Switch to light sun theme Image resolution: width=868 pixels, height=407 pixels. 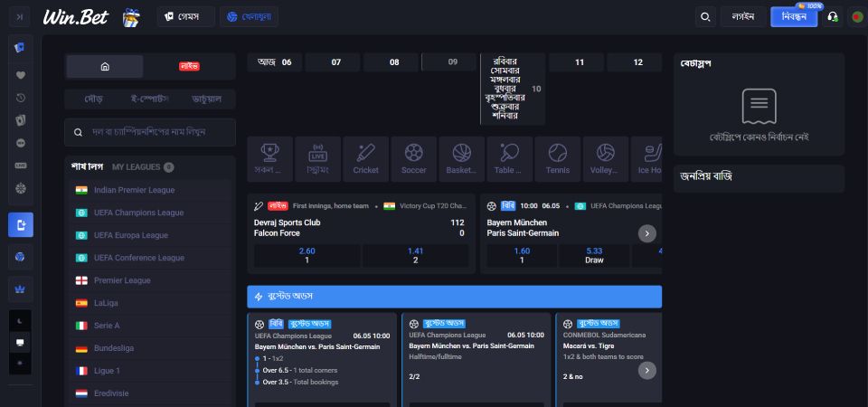coord(21,364)
